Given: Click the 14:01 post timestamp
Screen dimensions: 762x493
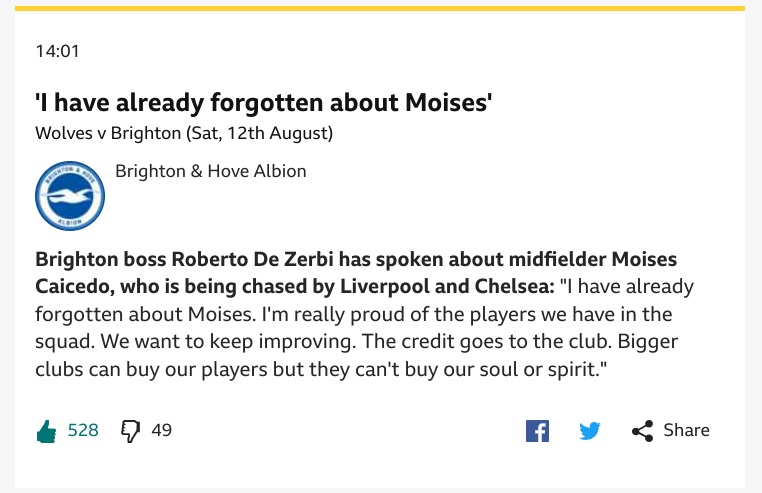Looking at the screenshot, I should pyautogui.click(x=57, y=51).
